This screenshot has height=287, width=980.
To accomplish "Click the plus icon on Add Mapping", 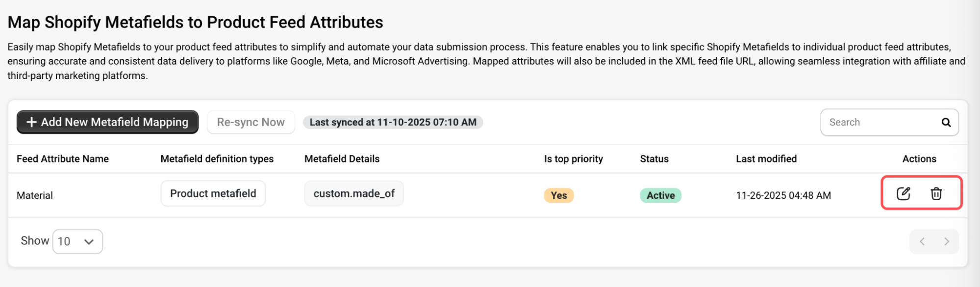I will (31, 122).
